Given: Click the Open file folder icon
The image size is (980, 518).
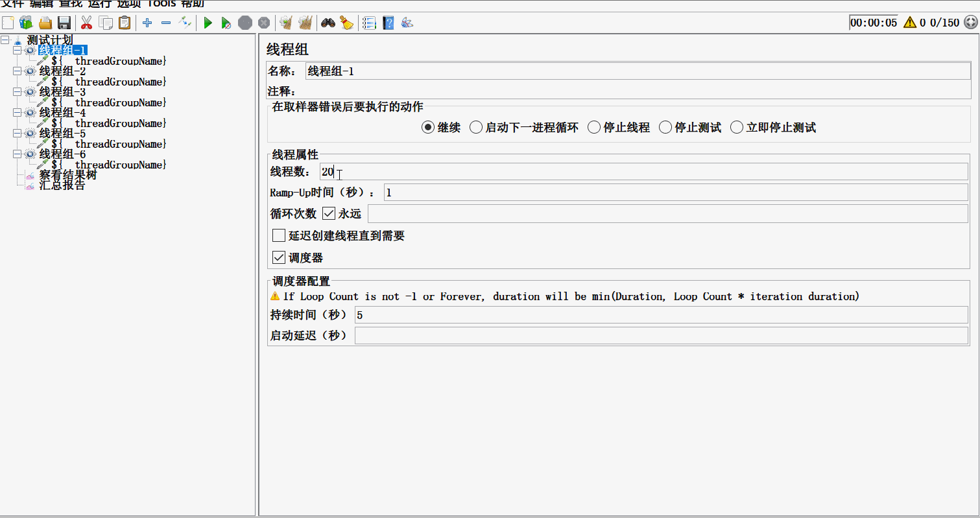Looking at the screenshot, I should [45, 23].
